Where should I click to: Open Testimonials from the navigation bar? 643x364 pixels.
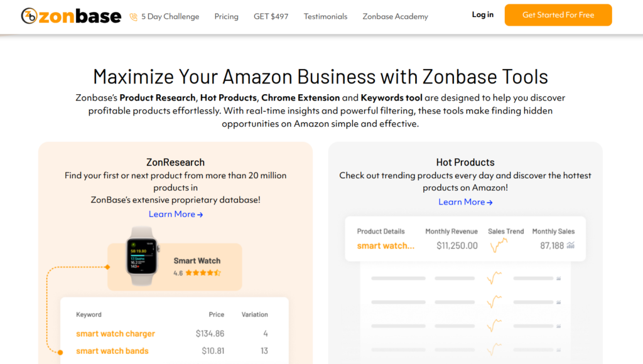click(325, 16)
